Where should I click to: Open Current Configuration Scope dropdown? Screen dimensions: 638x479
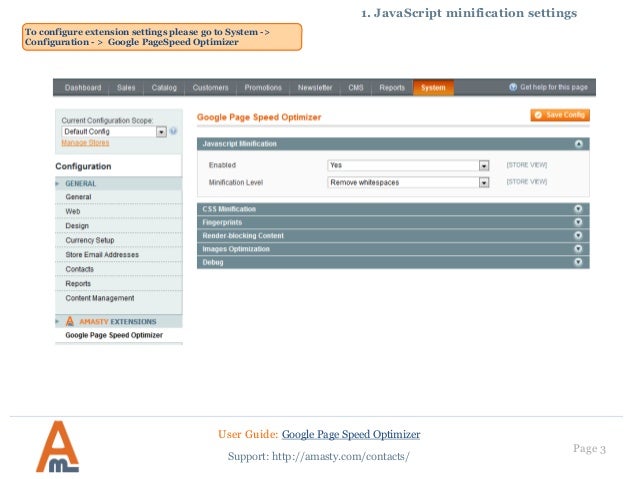(114, 131)
